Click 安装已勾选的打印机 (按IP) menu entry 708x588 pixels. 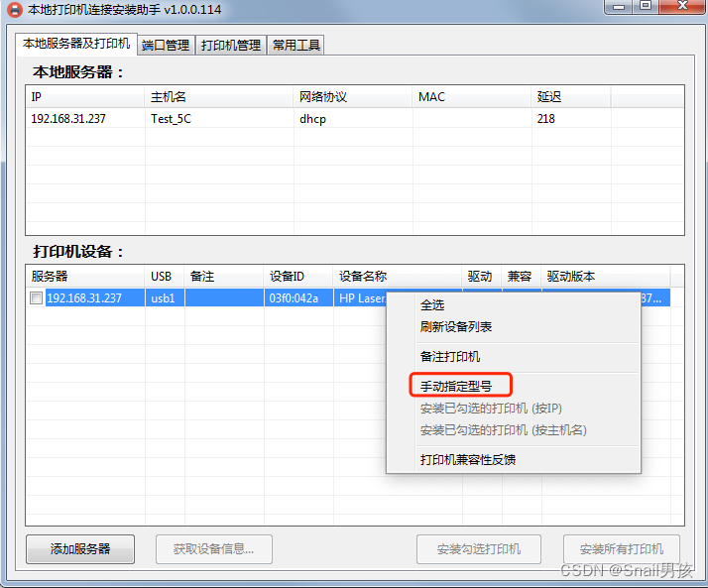point(514,409)
